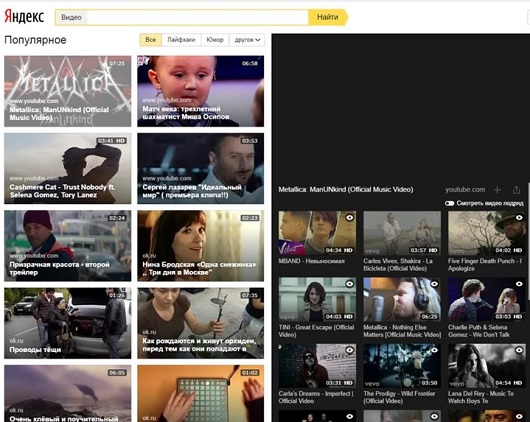Image resolution: width=530 pixels, height=422 pixels.
Task: Click 'The Prodigy - Wild Frontier' title text
Action: (399, 397)
